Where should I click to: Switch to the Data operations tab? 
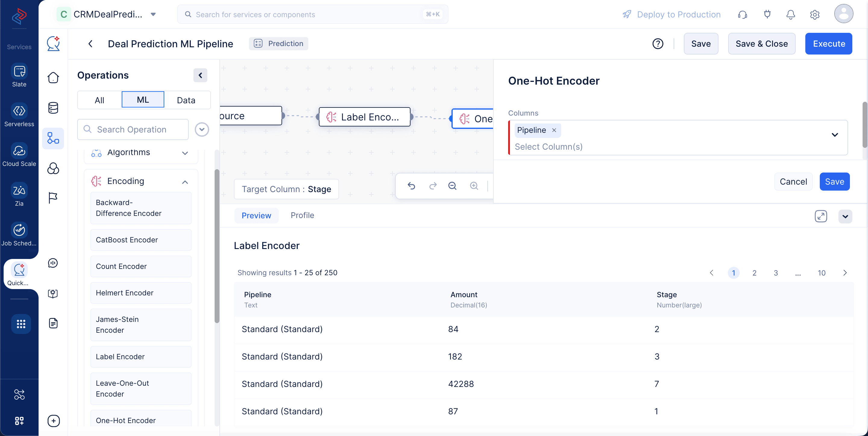point(186,100)
